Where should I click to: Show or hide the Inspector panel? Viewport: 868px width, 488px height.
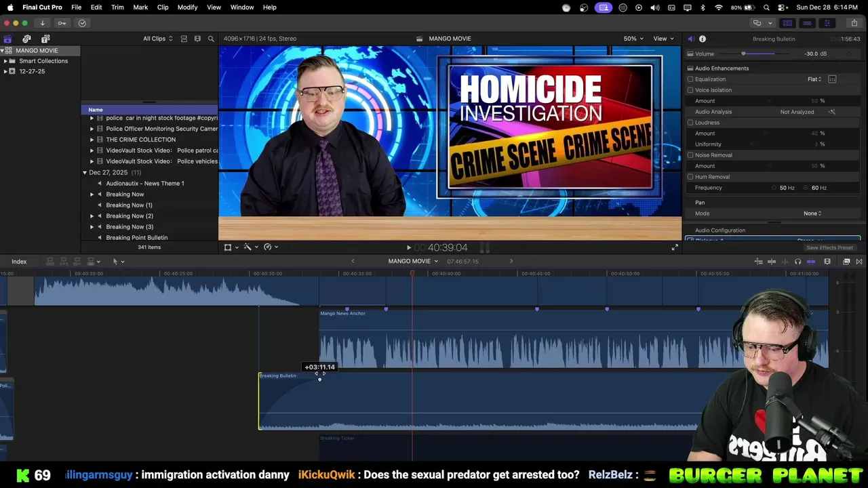(827, 23)
